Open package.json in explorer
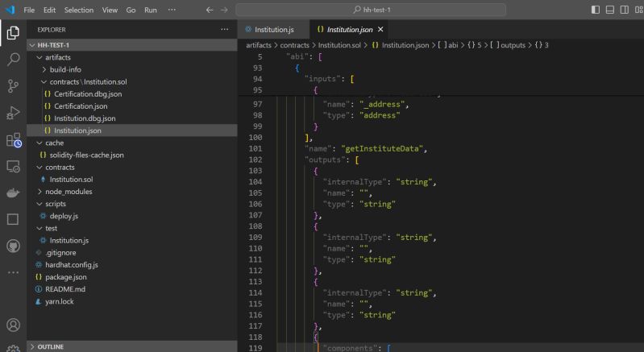This screenshot has height=352, width=644. 132,277
